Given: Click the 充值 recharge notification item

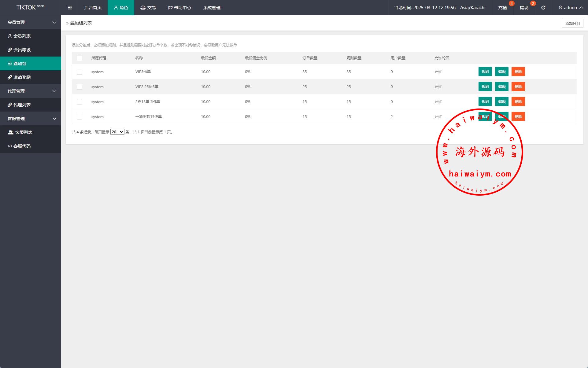Looking at the screenshot, I should click(503, 8).
